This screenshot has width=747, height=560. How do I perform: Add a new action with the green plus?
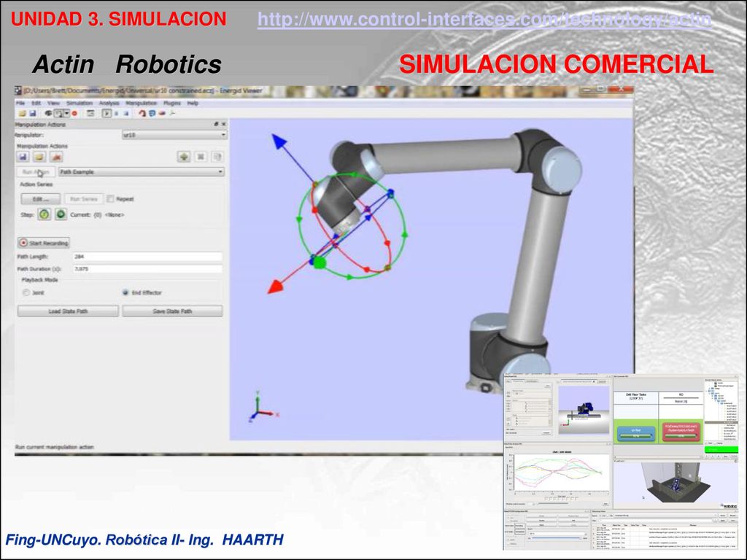coord(184,157)
